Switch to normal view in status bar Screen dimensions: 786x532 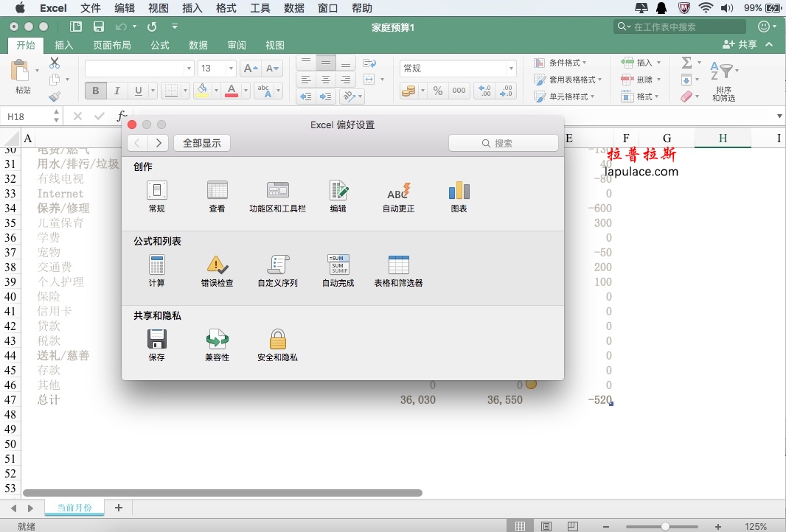tap(521, 526)
